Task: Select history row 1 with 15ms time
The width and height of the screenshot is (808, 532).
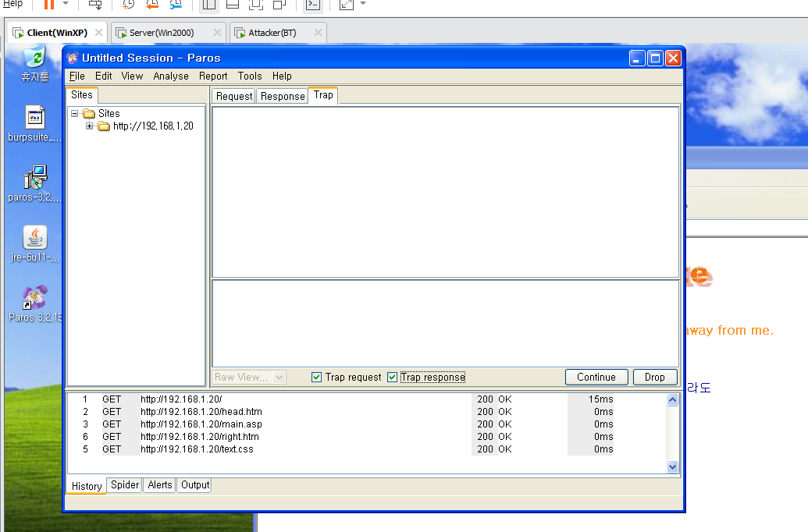Action: (367, 399)
